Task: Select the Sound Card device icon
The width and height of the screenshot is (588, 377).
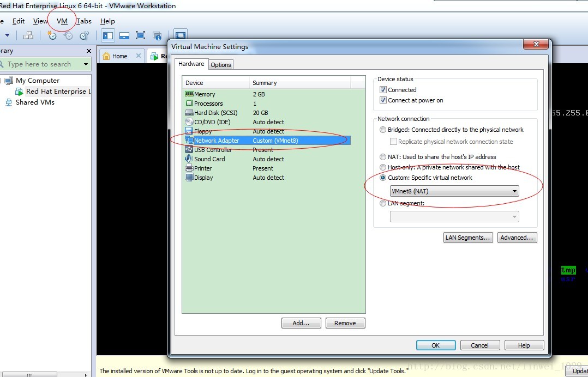Action: [x=189, y=159]
